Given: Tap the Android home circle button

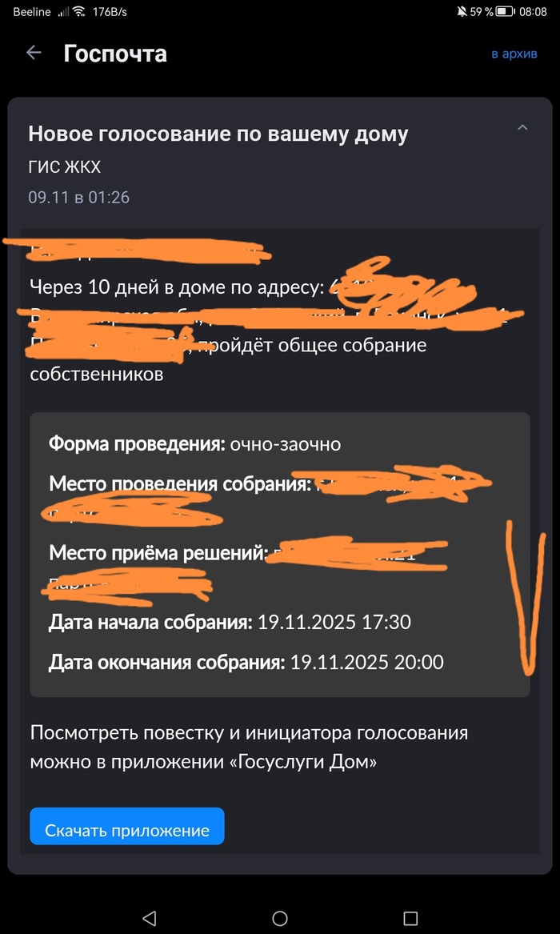Looking at the screenshot, I should (x=280, y=900).
